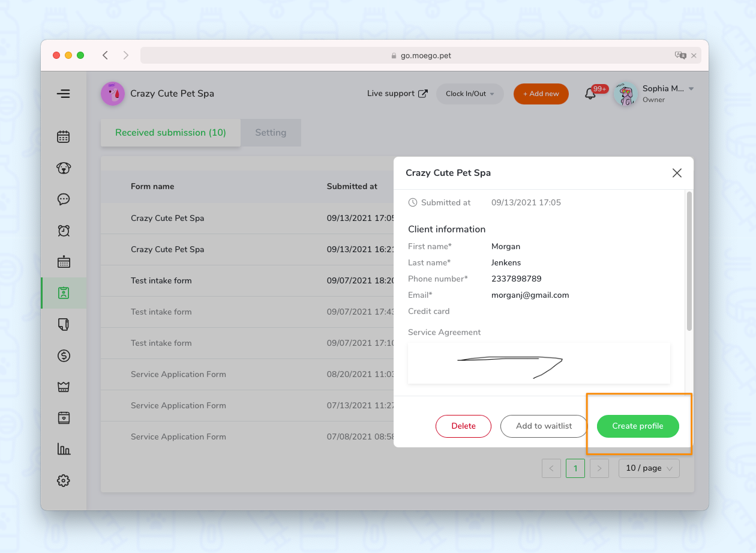Screen dimensions: 756x553
Task: Open the 10 / page dropdown
Action: 649,468
